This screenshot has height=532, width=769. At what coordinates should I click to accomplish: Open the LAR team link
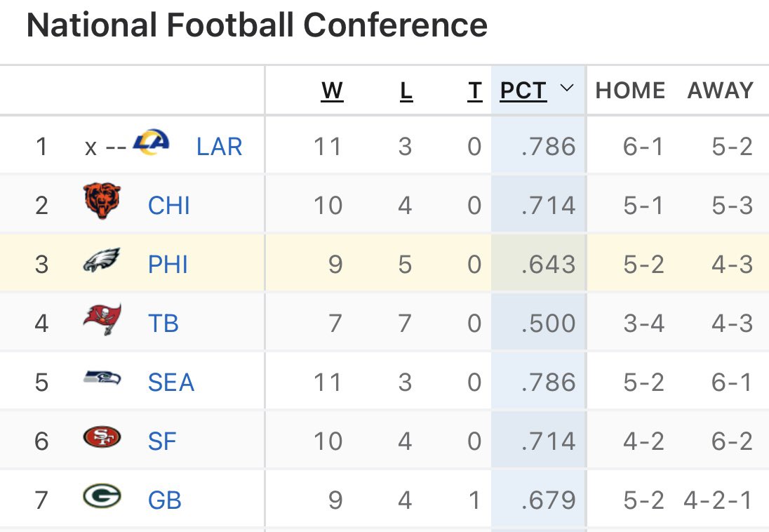coord(219,147)
